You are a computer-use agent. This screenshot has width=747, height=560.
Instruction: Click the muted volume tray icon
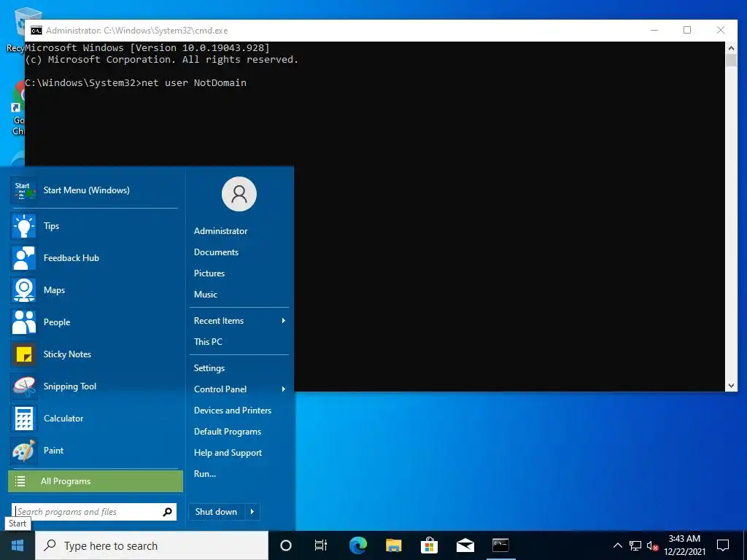(x=653, y=545)
